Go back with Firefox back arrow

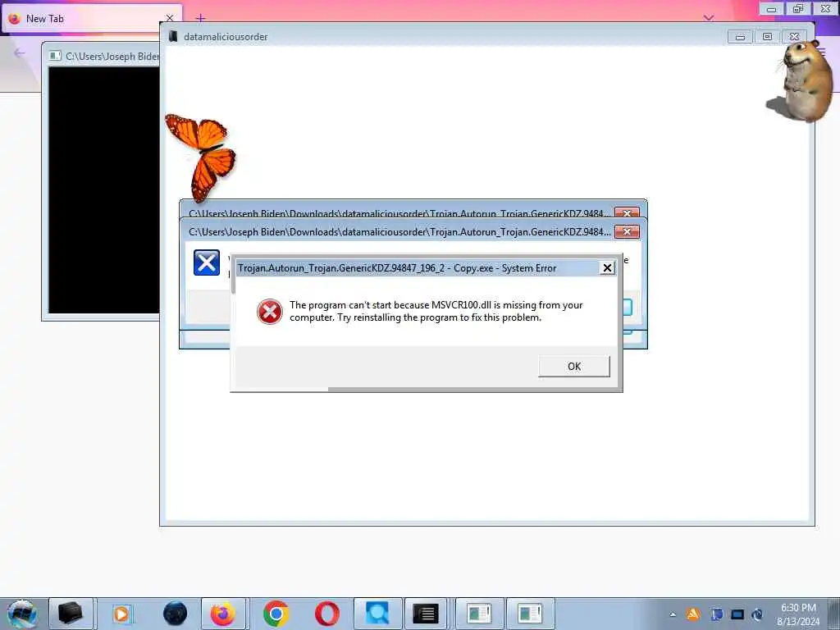click(x=20, y=52)
